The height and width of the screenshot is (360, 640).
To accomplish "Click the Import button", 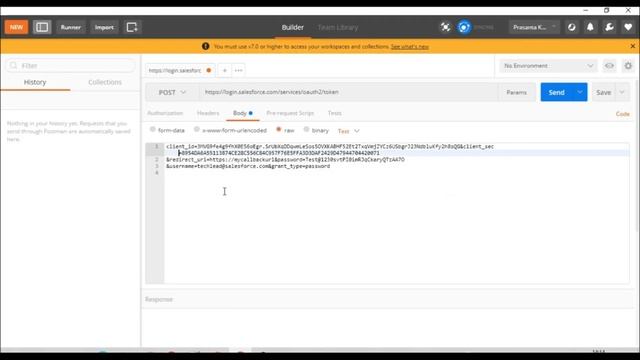I will [x=104, y=27].
